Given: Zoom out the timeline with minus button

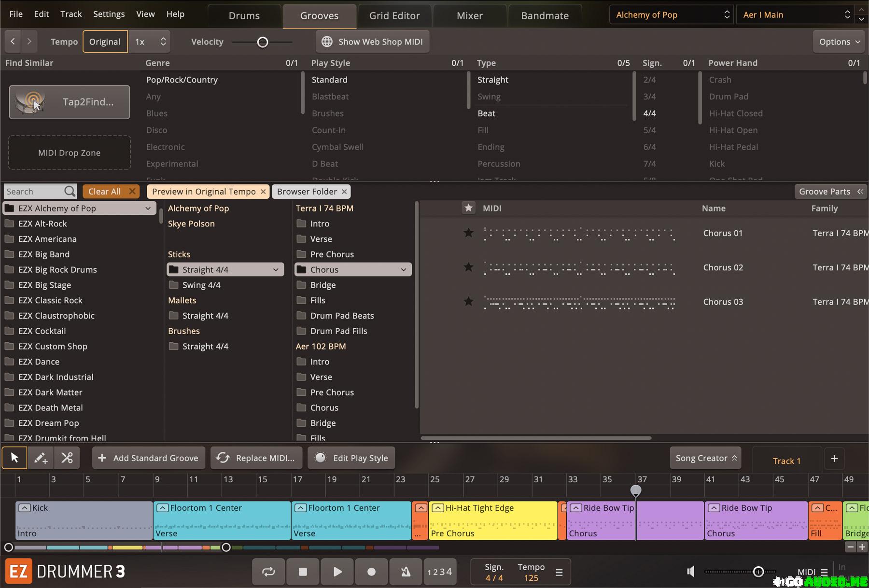Looking at the screenshot, I should click(x=850, y=547).
